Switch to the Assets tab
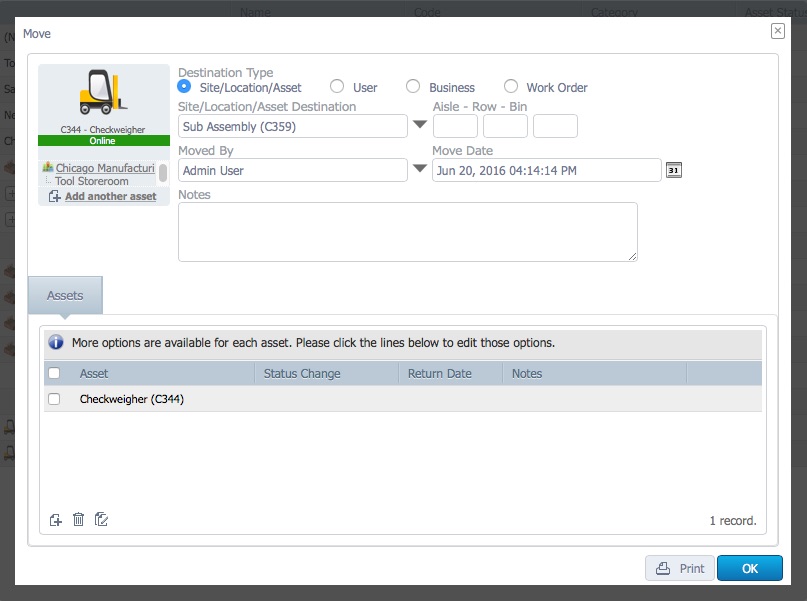 point(65,296)
